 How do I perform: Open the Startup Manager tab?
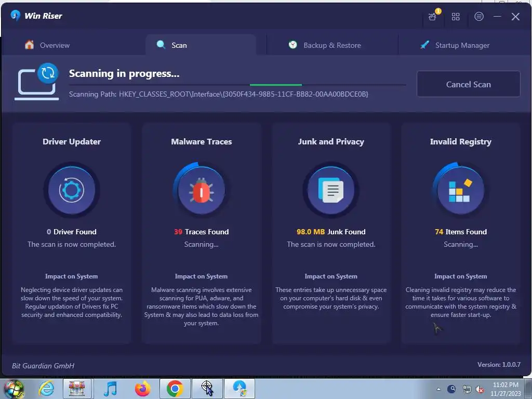click(x=455, y=45)
